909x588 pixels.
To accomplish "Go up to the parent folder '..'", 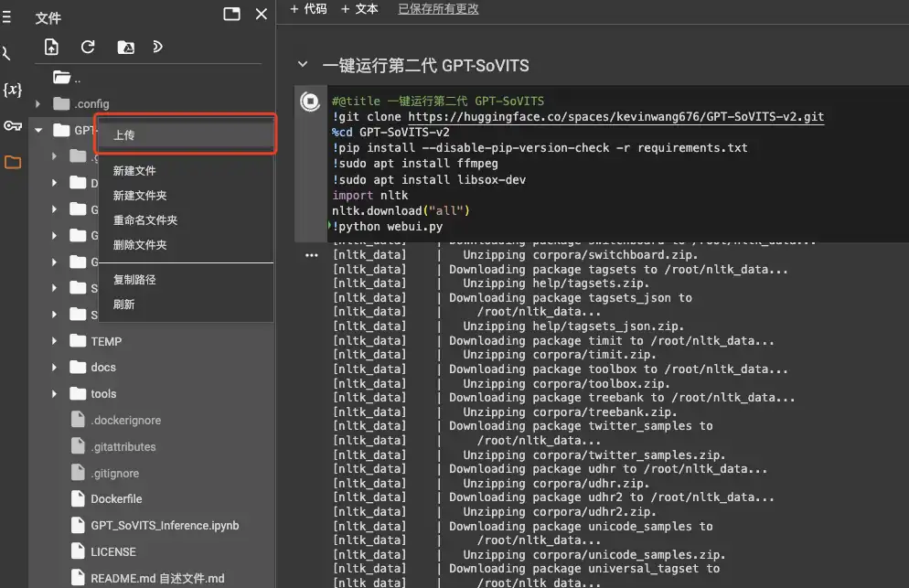I will pyautogui.click(x=68, y=78).
